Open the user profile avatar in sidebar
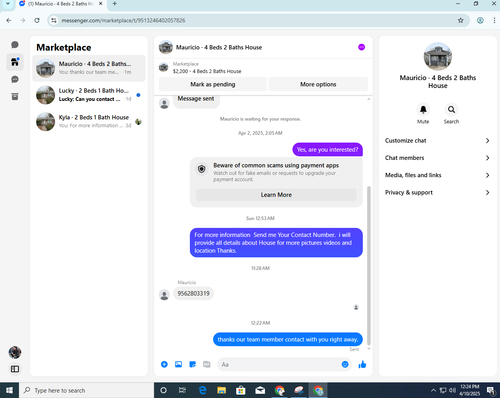 tap(15, 352)
